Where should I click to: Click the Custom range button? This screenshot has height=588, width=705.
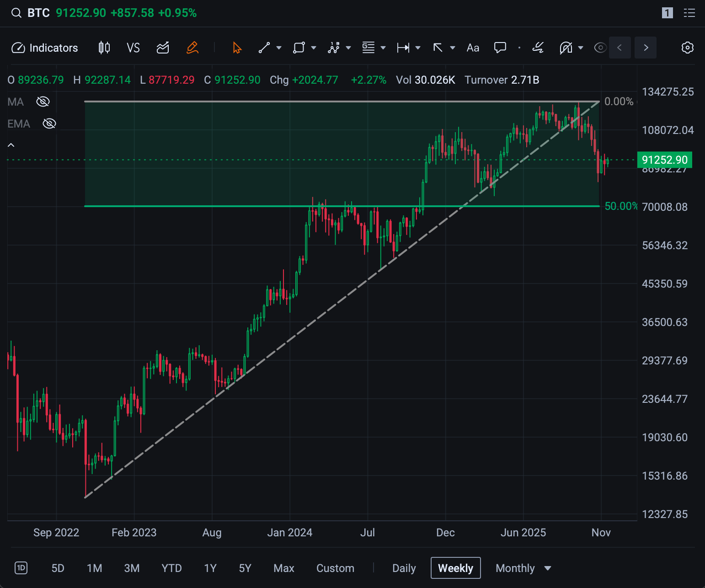pos(335,568)
